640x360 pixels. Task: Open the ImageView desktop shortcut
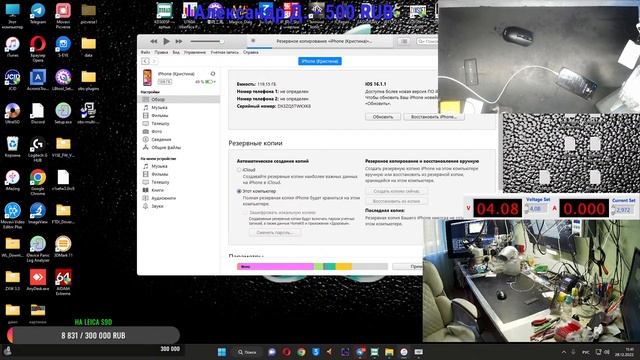pos(38,213)
